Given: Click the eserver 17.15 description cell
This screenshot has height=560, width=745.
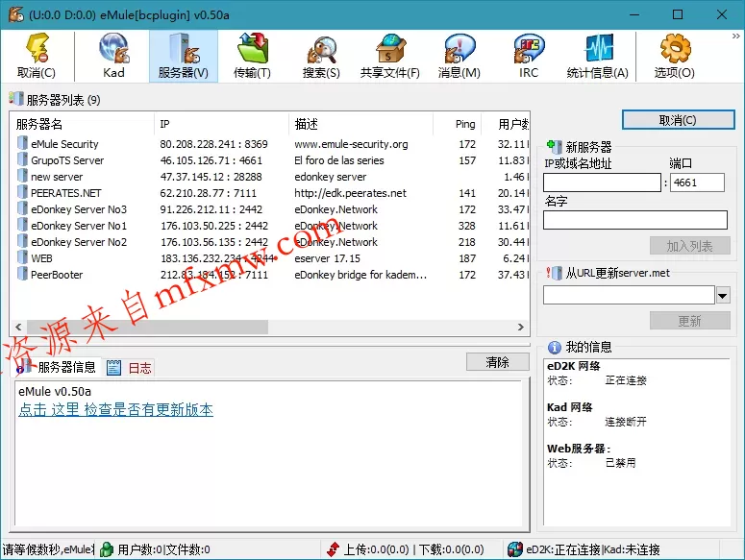Looking at the screenshot, I should tap(328, 258).
